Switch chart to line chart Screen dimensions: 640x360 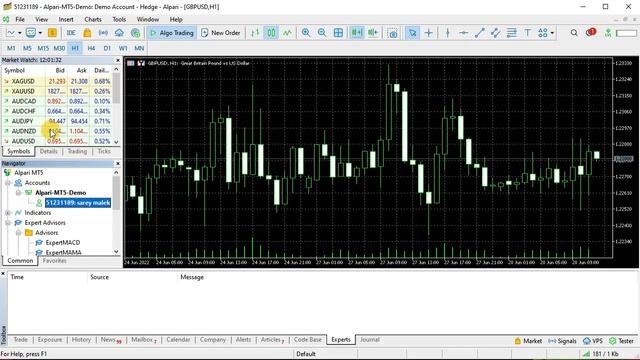(287, 33)
